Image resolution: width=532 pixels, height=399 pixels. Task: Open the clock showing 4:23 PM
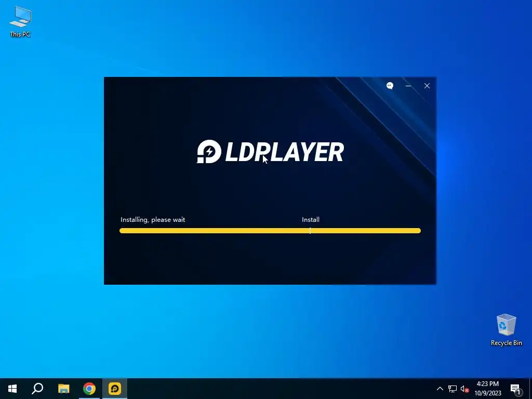coord(487,389)
